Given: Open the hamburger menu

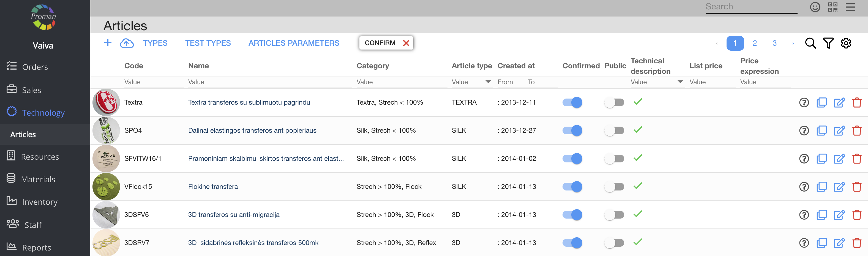Looking at the screenshot, I should 850,7.
